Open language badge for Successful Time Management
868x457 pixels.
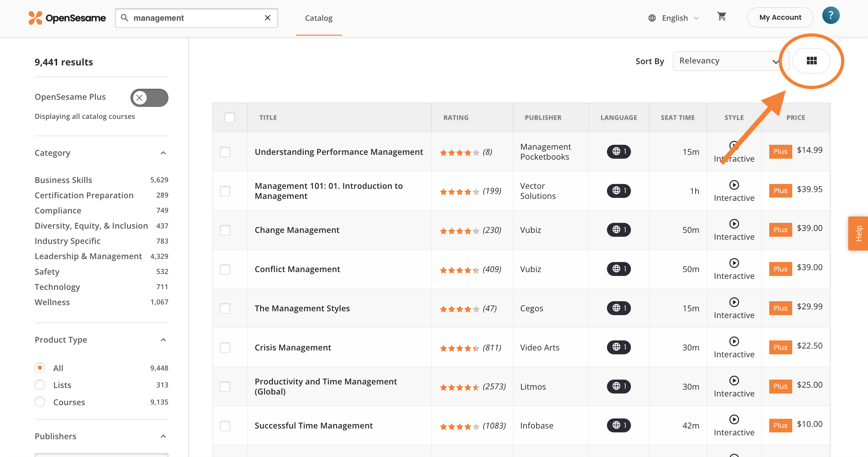[619, 425]
